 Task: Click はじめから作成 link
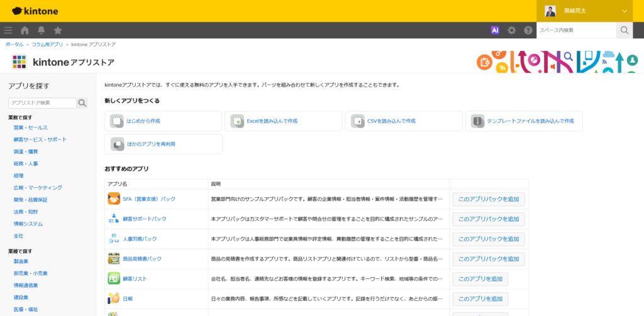pyautogui.click(x=143, y=121)
